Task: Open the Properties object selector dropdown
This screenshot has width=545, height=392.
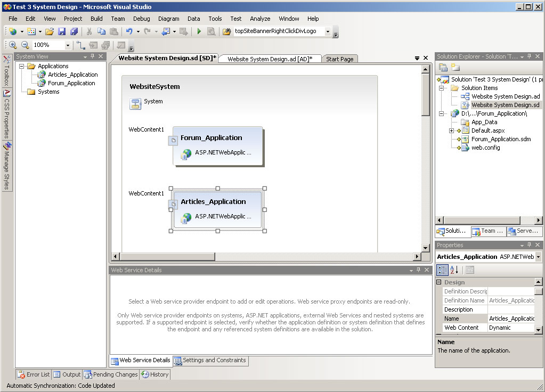Action: (539, 257)
